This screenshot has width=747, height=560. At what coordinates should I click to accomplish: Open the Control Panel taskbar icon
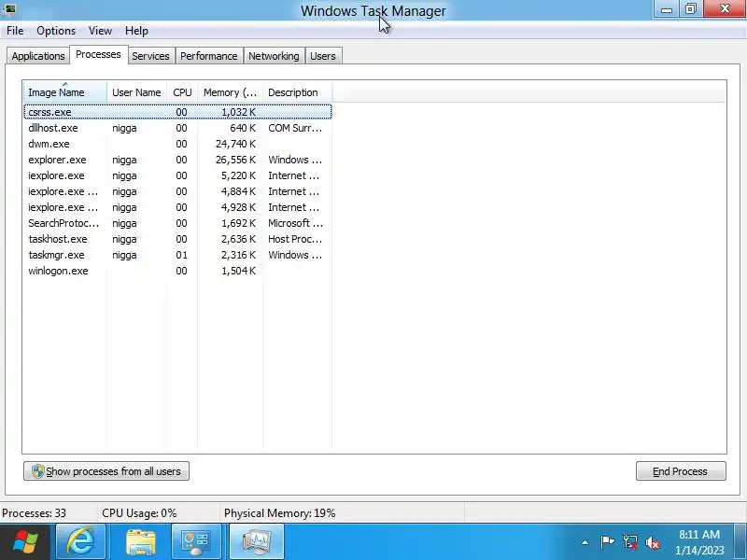click(196, 542)
